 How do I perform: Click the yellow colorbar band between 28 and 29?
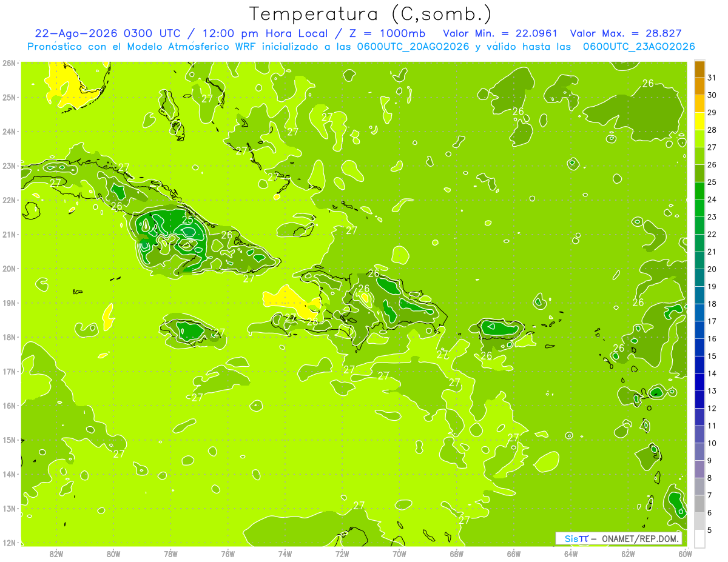tap(699, 121)
